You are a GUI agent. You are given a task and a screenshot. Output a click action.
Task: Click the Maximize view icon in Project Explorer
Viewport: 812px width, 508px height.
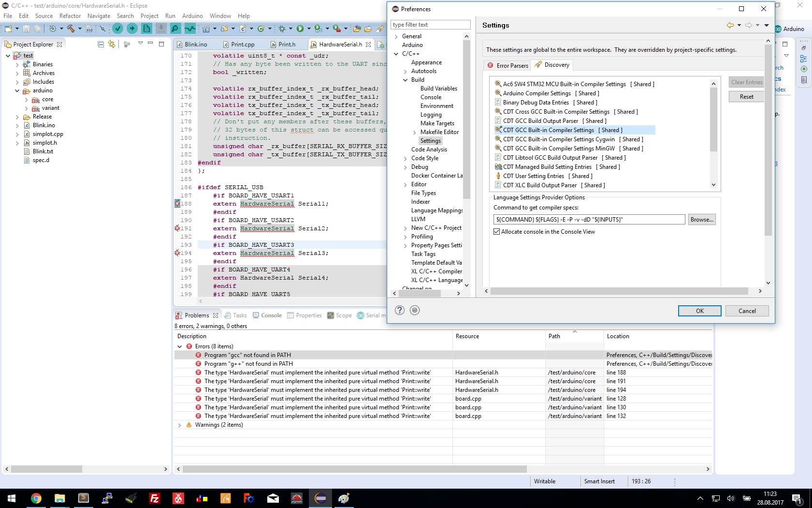[x=161, y=44]
